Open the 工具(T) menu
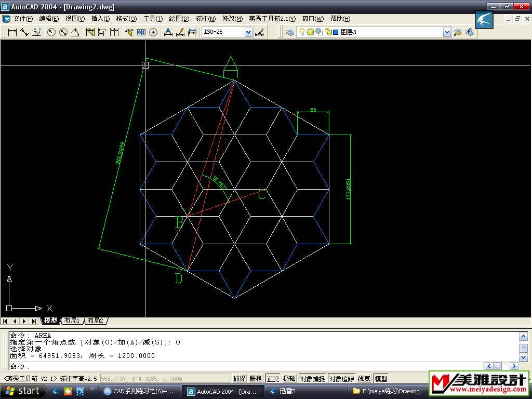The width and height of the screenshot is (532, 399). [x=153, y=19]
